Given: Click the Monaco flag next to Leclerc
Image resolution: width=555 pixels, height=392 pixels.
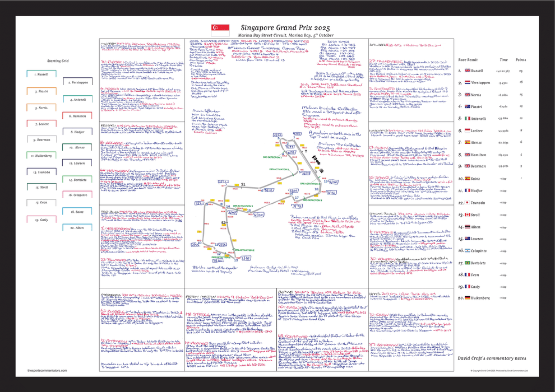Looking at the screenshot, I should click(466, 130).
